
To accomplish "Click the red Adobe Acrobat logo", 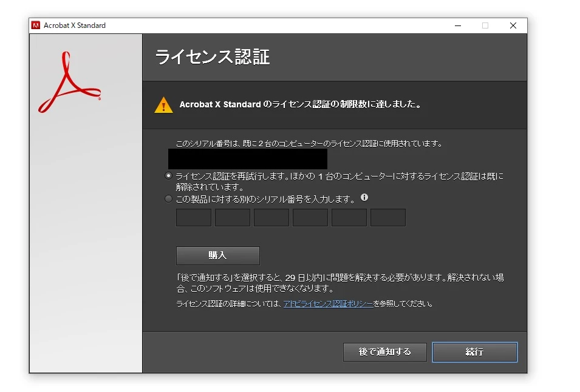I will tap(70, 82).
